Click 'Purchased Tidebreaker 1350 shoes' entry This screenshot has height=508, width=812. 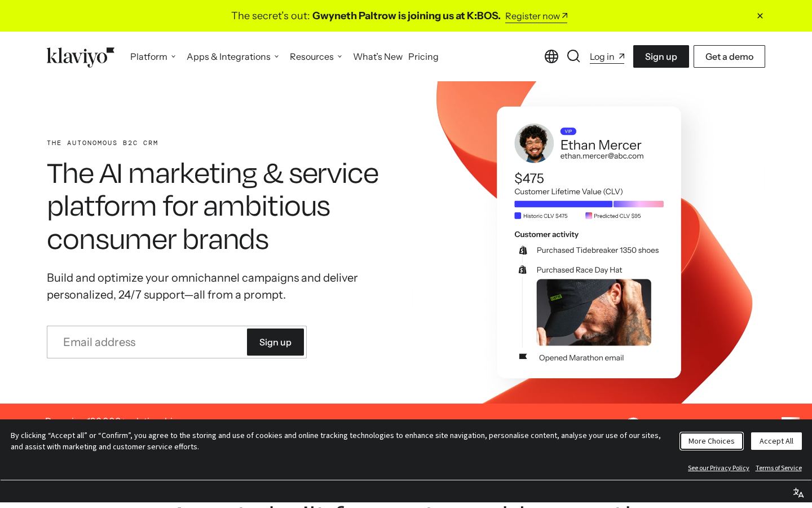[598, 250]
